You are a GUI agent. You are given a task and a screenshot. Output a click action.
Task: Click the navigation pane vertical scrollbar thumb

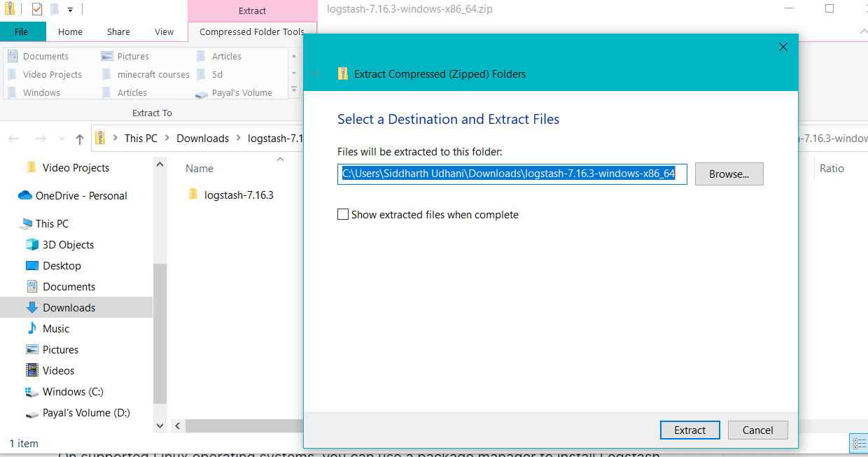160,333
